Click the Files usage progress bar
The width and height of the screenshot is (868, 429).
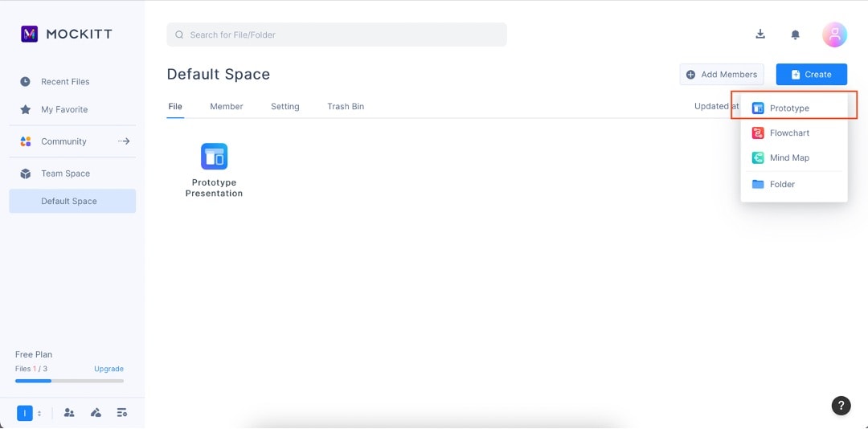tap(69, 381)
